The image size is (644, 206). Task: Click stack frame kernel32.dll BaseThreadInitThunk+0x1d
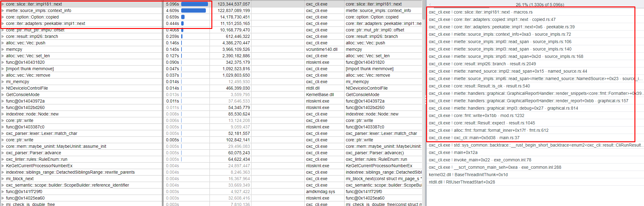[468, 175]
